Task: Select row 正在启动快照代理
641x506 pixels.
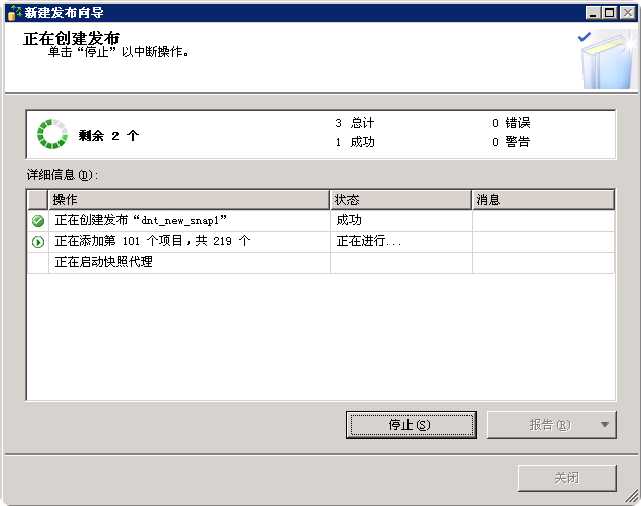Action: 321,262
